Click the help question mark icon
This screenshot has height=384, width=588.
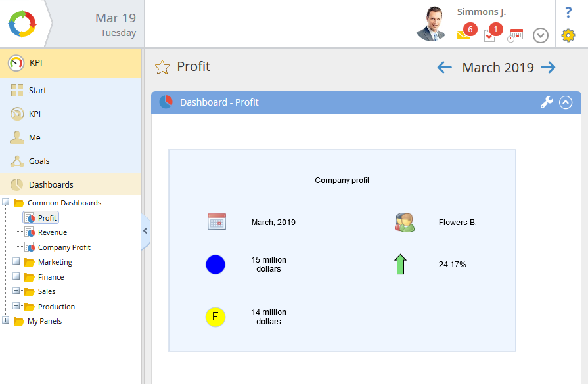click(x=568, y=12)
